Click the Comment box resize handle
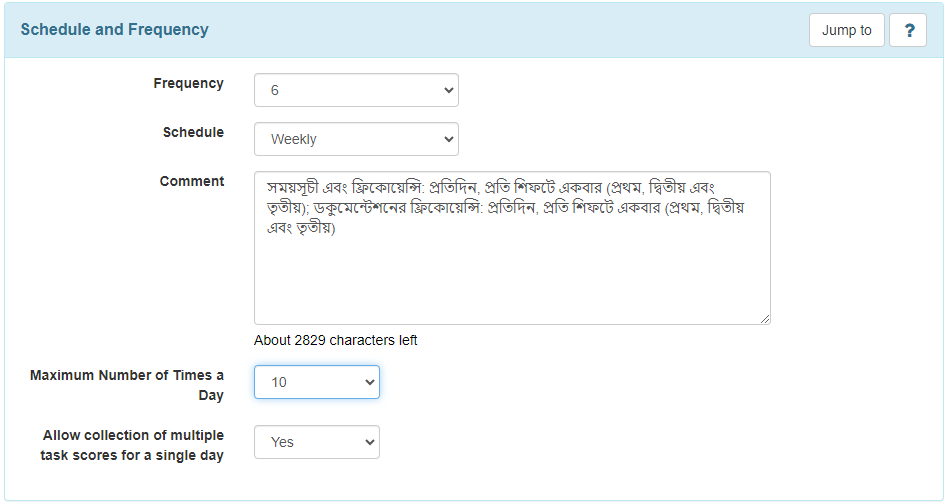This screenshot has width=947, height=504. pyautogui.click(x=765, y=319)
